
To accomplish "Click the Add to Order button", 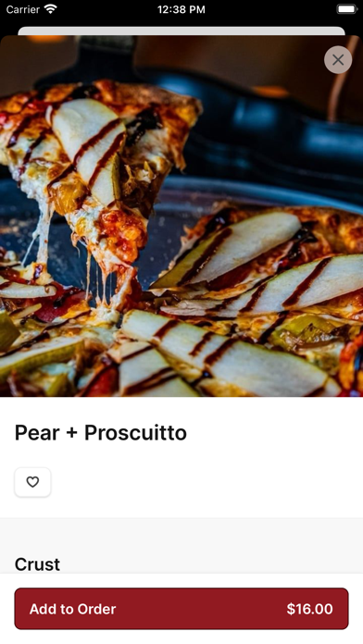I will pos(181,608).
